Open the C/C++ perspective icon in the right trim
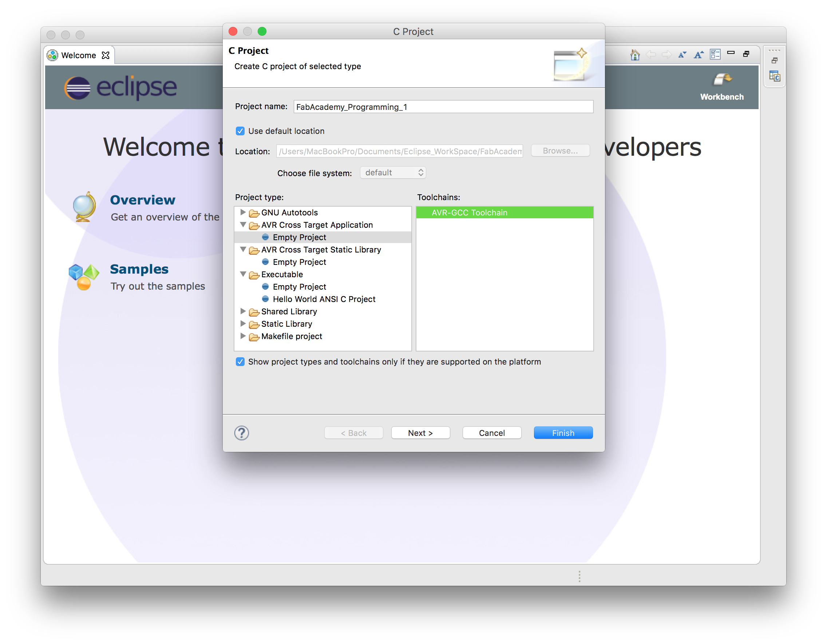The width and height of the screenshot is (827, 644). tap(774, 76)
